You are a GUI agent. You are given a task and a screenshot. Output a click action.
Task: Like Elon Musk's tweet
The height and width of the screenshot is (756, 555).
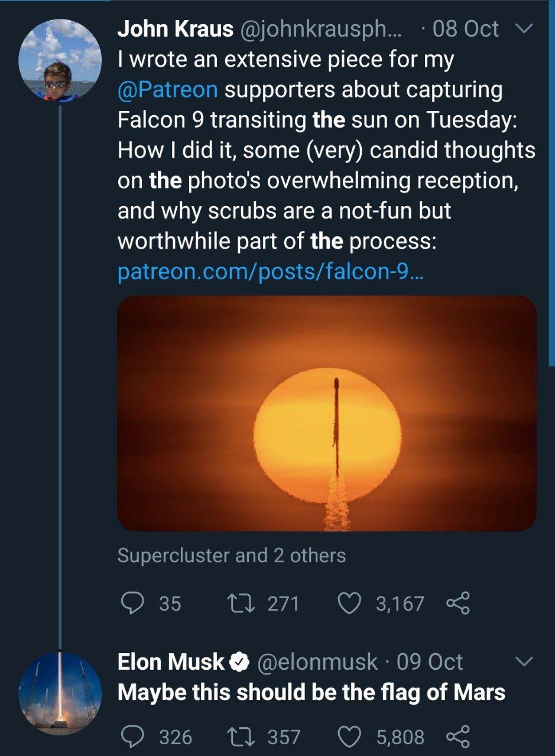click(349, 737)
